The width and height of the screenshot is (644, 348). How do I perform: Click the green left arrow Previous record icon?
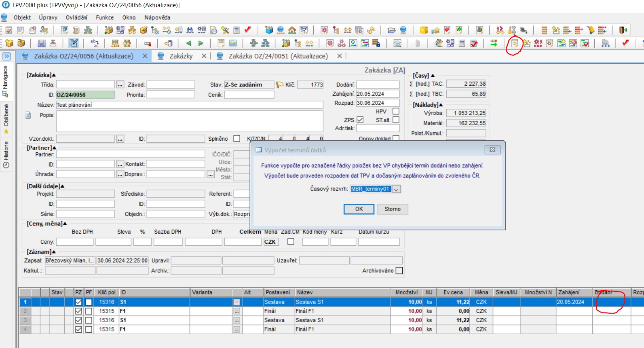coord(188,43)
